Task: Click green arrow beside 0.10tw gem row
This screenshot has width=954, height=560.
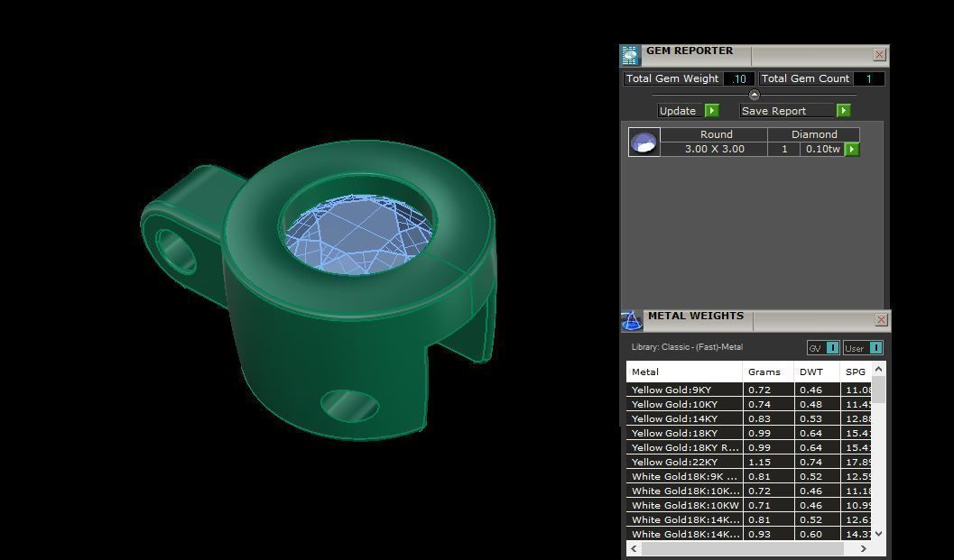Action: coord(852,149)
